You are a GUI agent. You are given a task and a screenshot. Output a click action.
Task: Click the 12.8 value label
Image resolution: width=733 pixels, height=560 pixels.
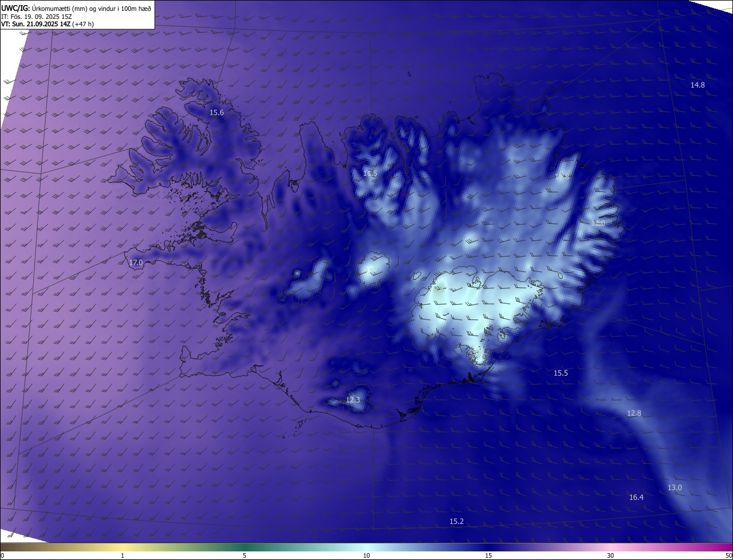[634, 413]
